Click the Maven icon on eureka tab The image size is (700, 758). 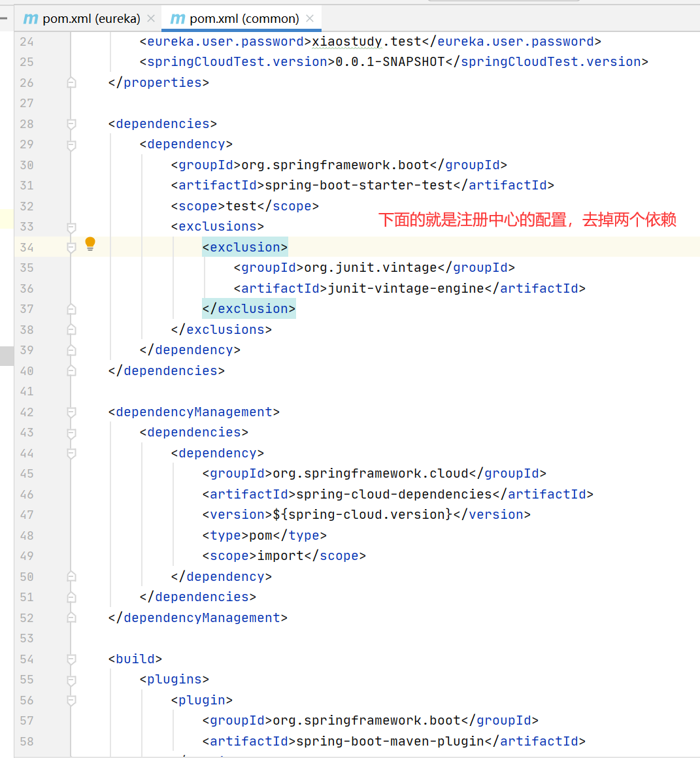(x=31, y=19)
